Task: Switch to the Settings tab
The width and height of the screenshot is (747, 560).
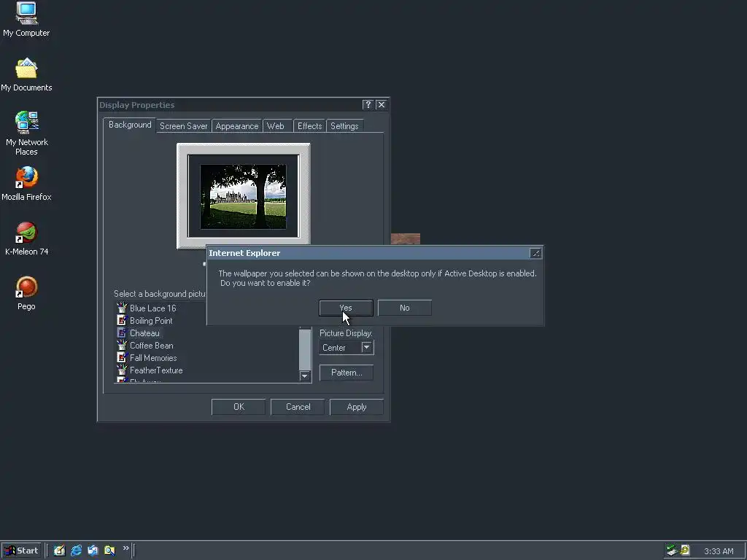Action: 344,126
